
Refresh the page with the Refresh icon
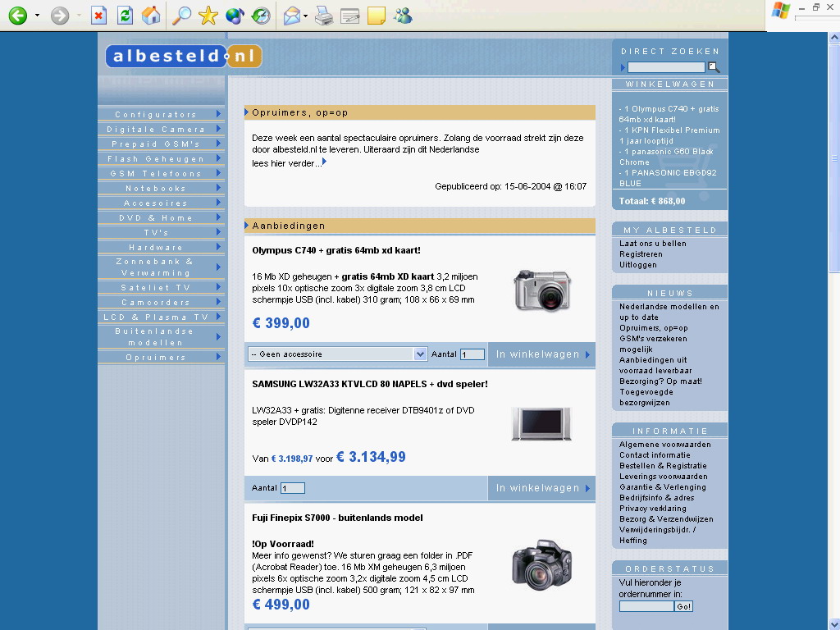[125, 16]
